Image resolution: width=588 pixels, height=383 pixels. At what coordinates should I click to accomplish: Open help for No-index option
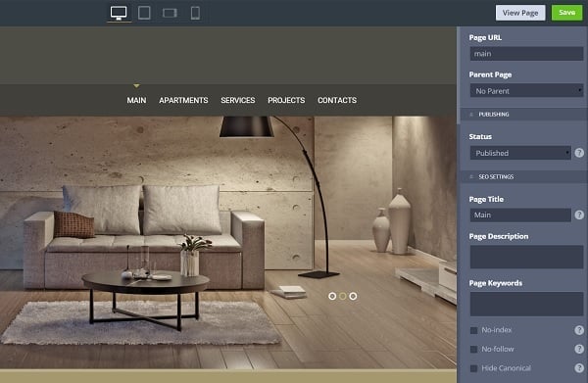tap(579, 330)
